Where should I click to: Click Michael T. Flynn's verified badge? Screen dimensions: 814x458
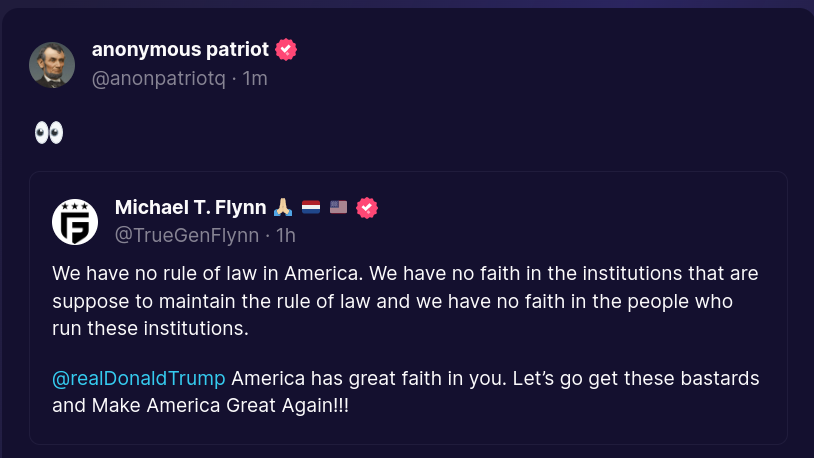coord(367,208)
